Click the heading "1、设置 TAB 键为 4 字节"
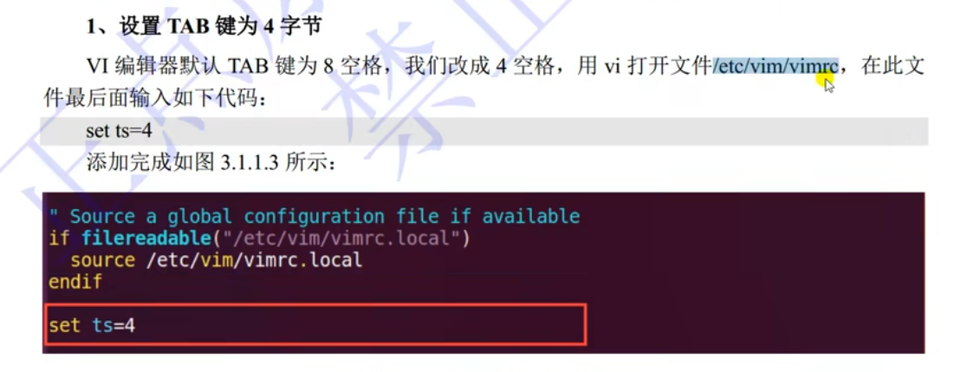The width and height of the screenshot is (980, 372). click(204, 28)
